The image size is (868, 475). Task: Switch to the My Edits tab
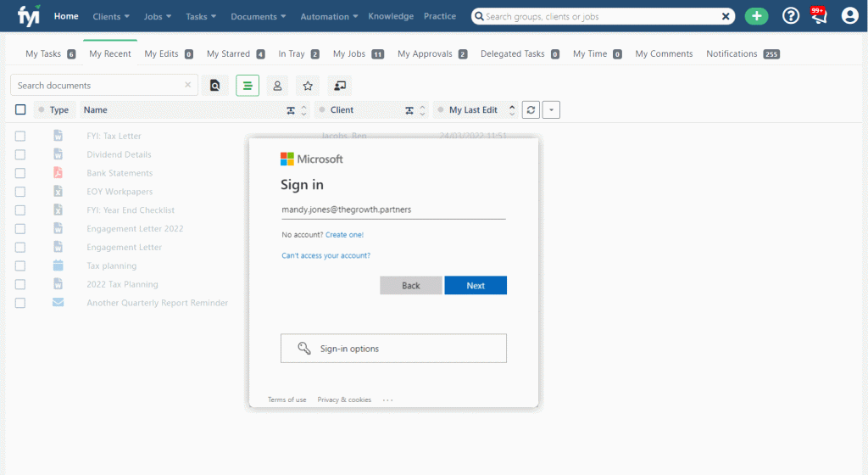click(169, 53)
